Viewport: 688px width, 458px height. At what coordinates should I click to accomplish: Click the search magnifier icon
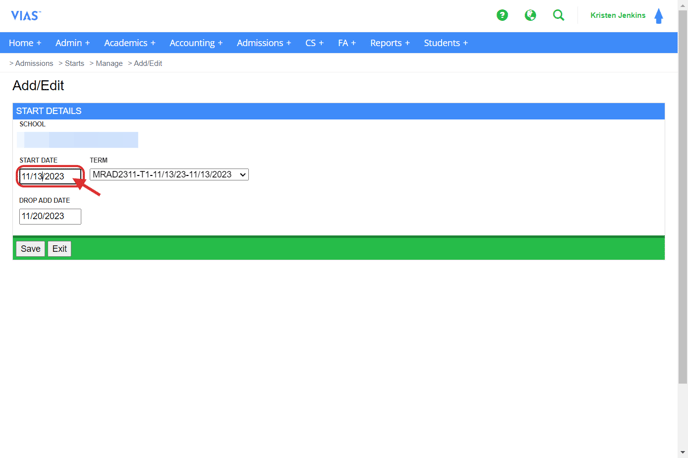(x=558, y=15)
